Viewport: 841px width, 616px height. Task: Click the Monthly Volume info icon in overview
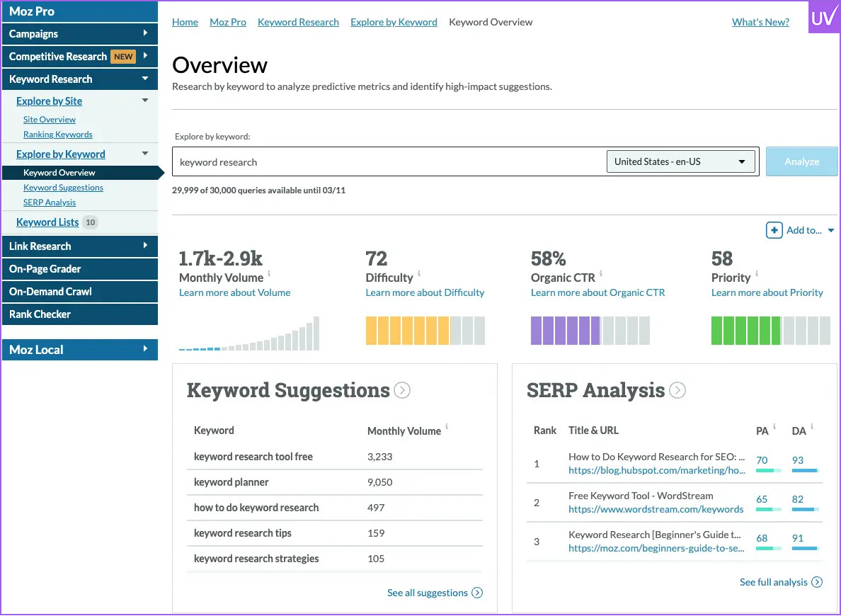click(269, 273)
